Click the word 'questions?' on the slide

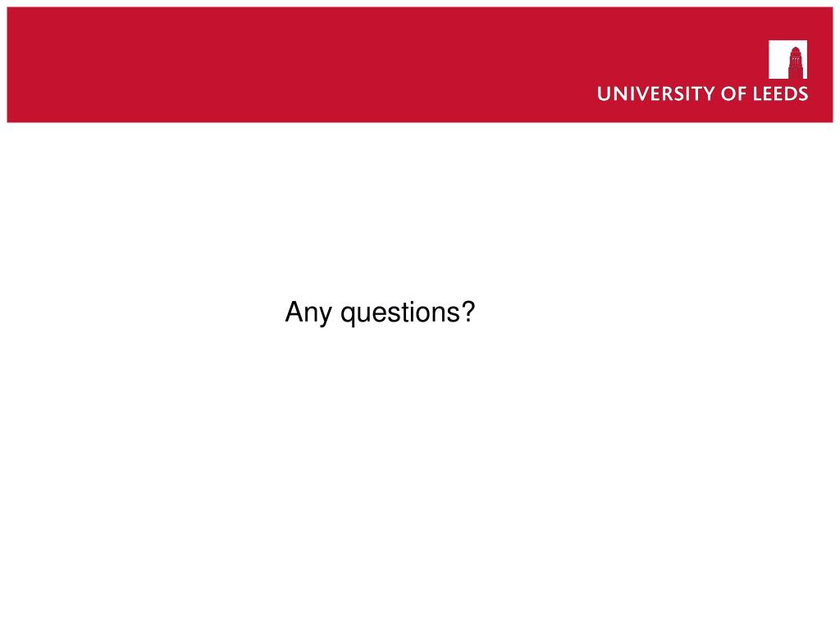409,313
